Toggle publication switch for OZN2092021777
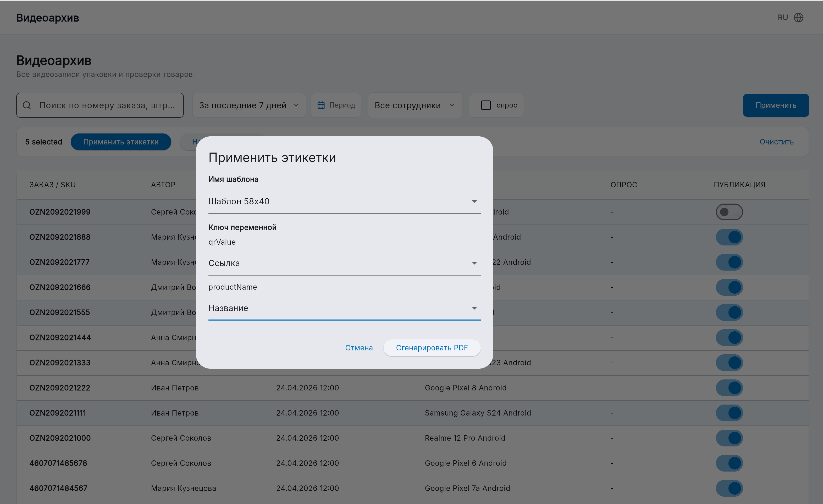The width and height of the screenshot is (823, 504). click(x=729, y=262)
